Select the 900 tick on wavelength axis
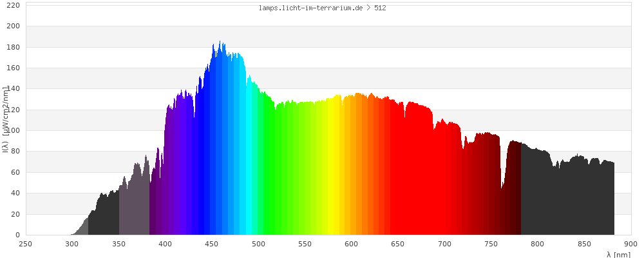 coord(630,244)
